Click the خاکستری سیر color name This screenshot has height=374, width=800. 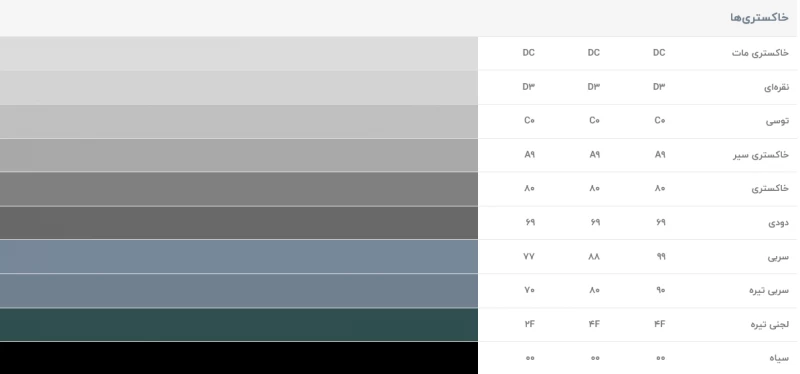click(761, 155)
